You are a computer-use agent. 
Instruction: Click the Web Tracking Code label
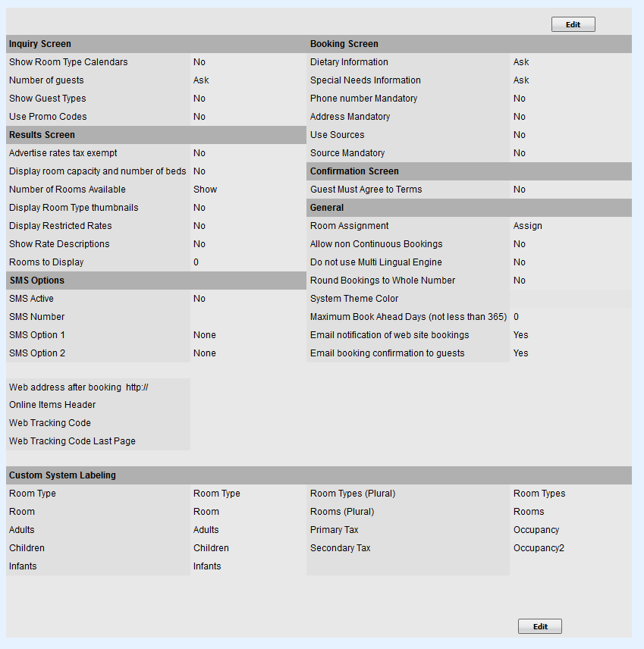50,423
